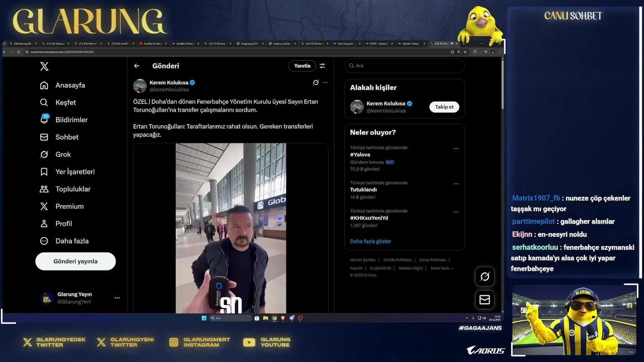Open the Tutuklandı trend
The height and width of the screenshot is (362, 644).
[363, 190]
